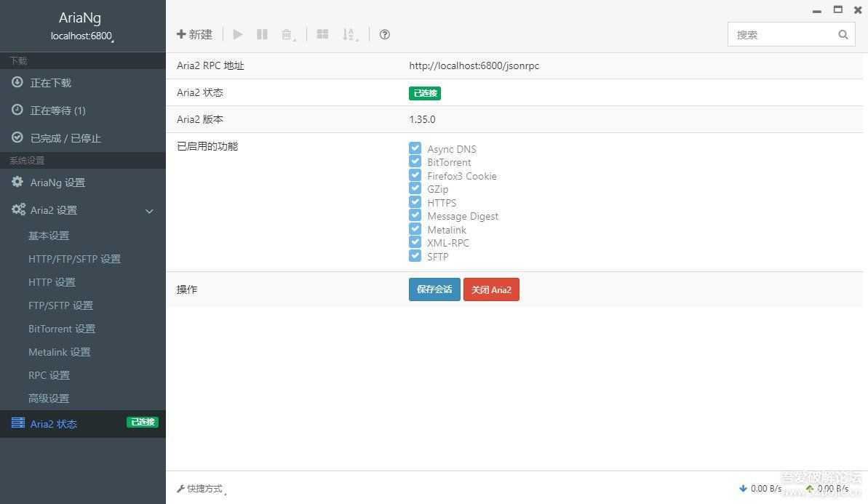Open 已完成 / 已停止 finished list
Image resolution: width=868 pixels, height=504 pixels.
[x=65, y=138]
